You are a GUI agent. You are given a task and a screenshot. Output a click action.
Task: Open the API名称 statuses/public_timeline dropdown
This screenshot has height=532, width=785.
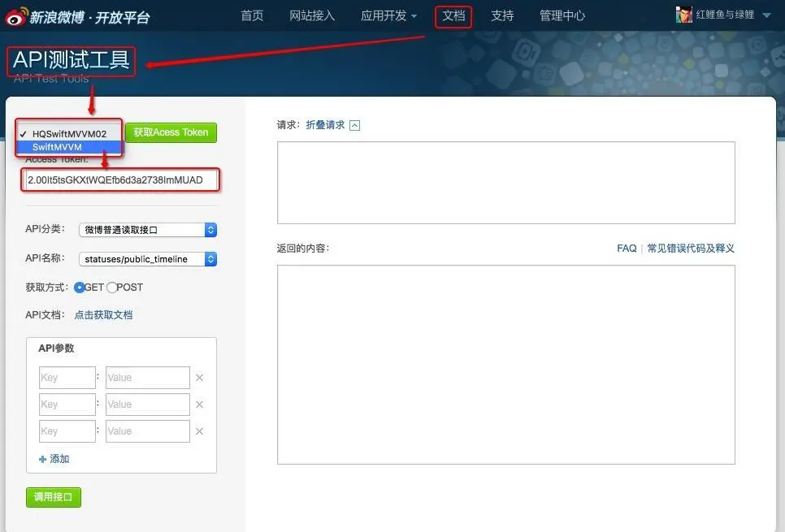point(148,259)
